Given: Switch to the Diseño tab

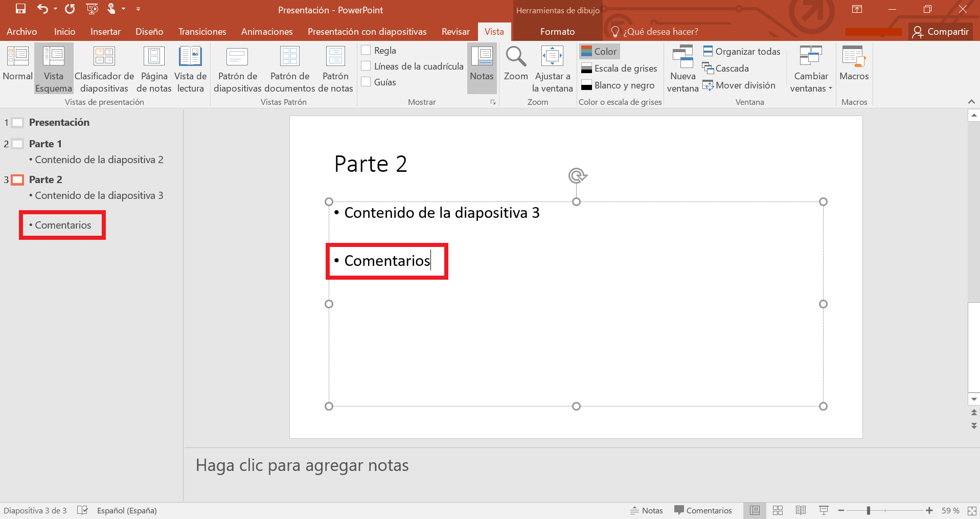Looking at the screenshot, I should [x=149, y=32].
